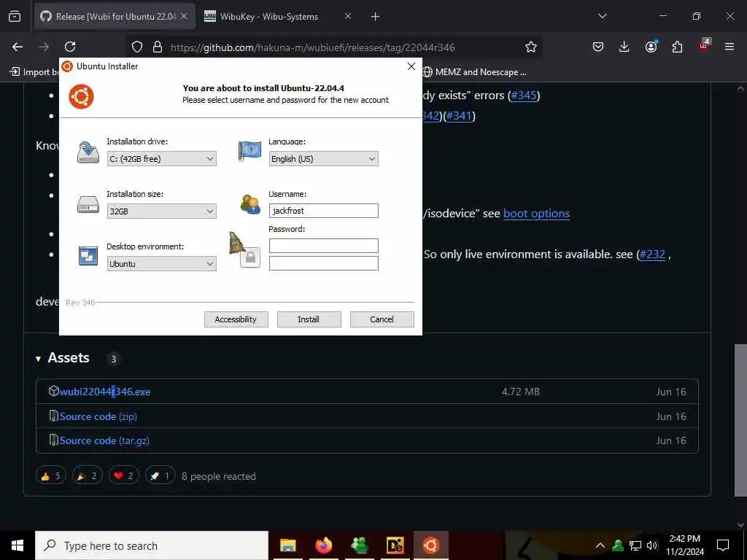Click the tracking protection shield icon

click(137, 47)
